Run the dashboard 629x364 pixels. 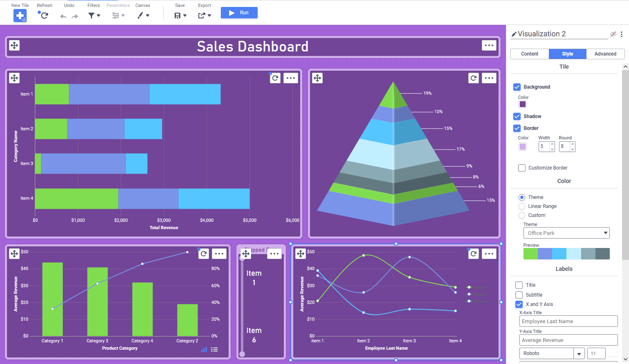coord(239,13)
